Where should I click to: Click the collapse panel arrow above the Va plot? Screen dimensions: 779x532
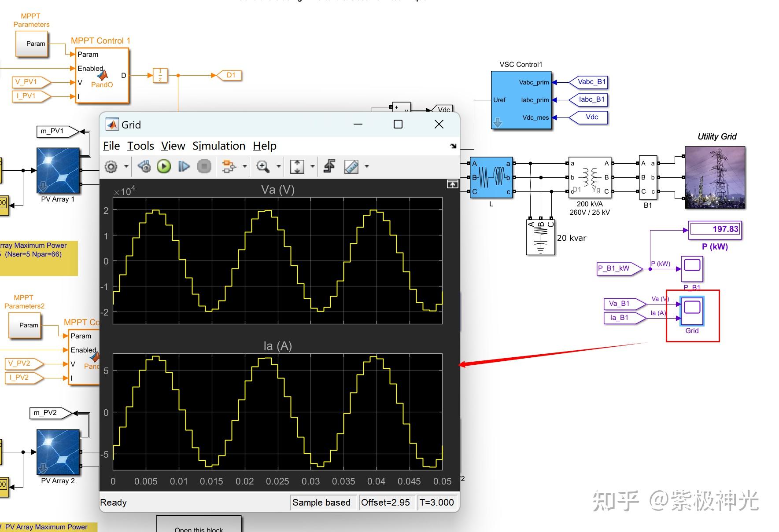coord(452,184)
